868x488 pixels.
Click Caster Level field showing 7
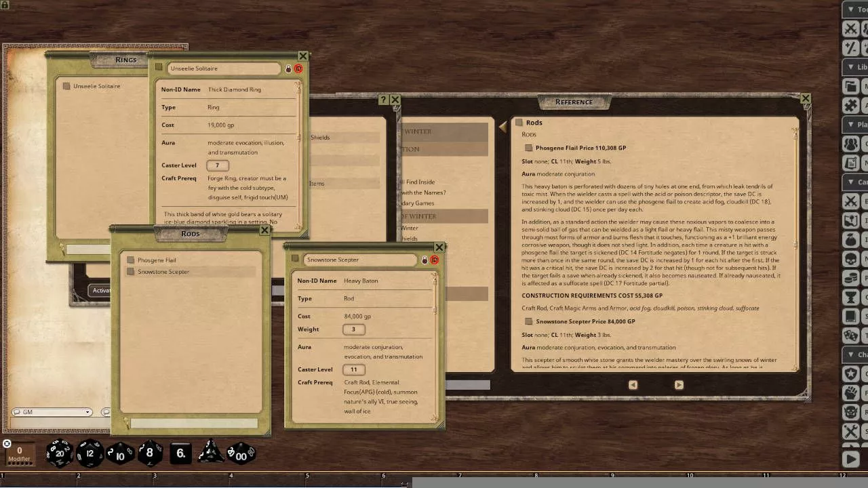click(x=218, y=165)
